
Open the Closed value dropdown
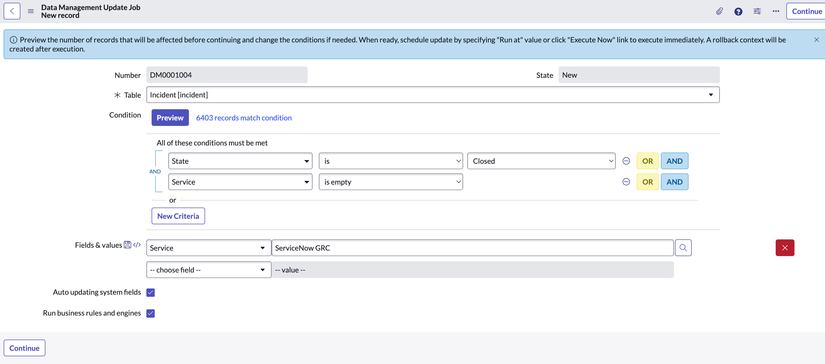(541, 161)
